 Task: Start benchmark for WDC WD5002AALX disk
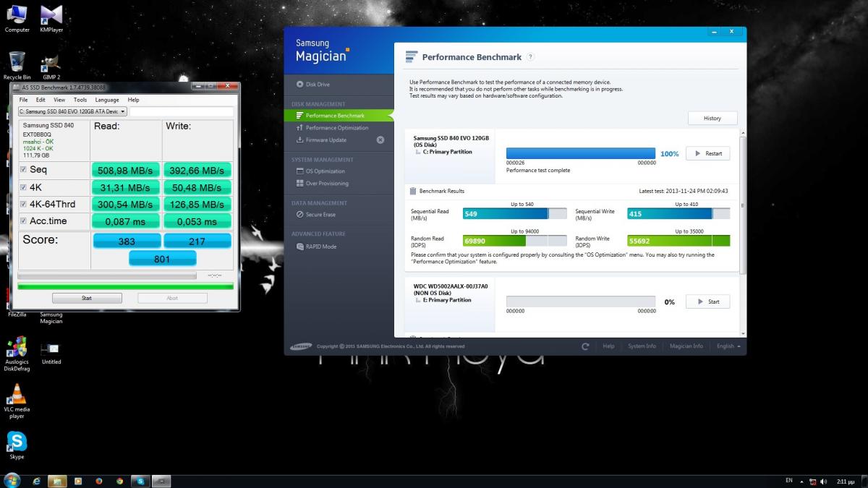707,301
